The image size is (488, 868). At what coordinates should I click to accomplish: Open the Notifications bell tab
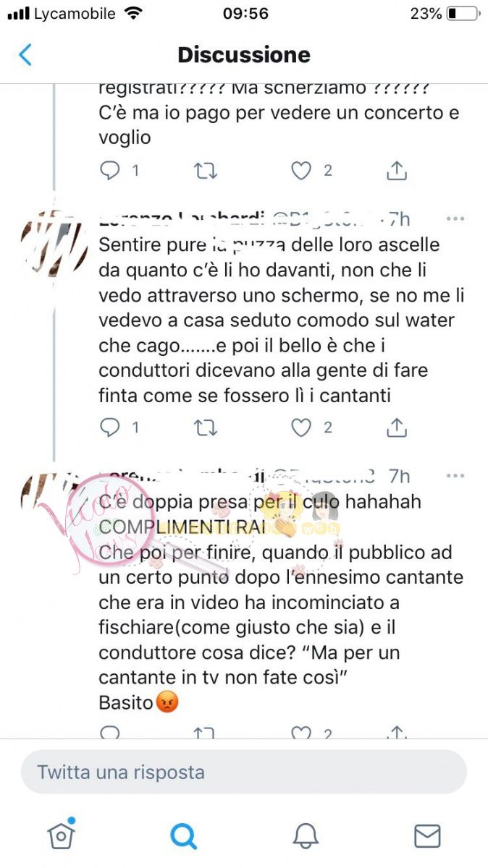click(x=306, y=835)
